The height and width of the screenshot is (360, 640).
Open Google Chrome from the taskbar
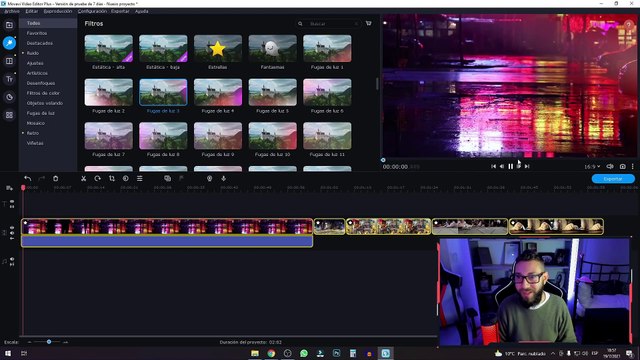(271, 353)
